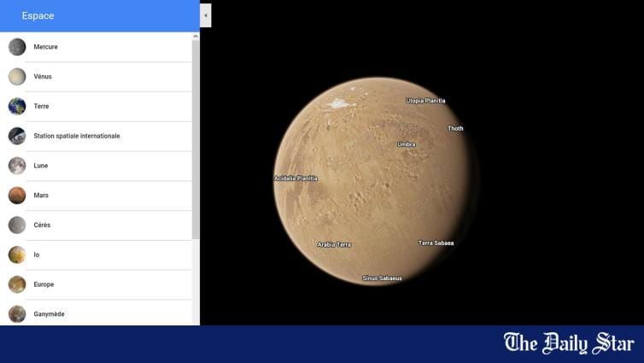Viewport: 644px width, 363px height.
Task: Click the list scrollbar up arrow
Action: pos(196,37)
